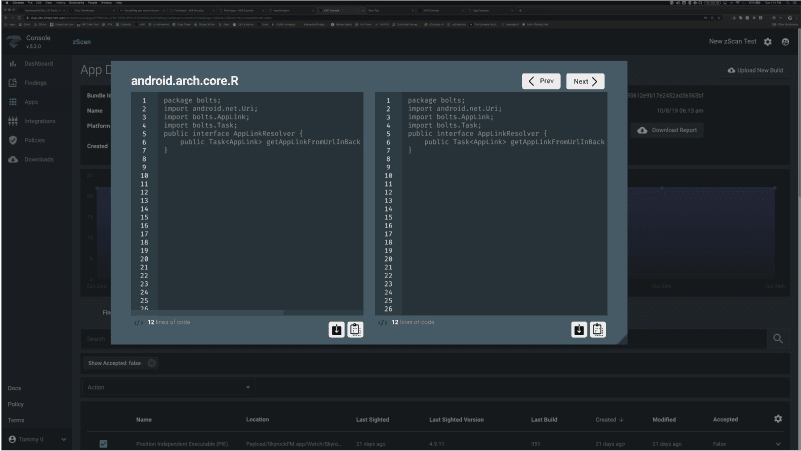Click the left code panel horizontal scrollbar
Image resolution: width=801 pixels, height=451 pixels.
[210, 312]
